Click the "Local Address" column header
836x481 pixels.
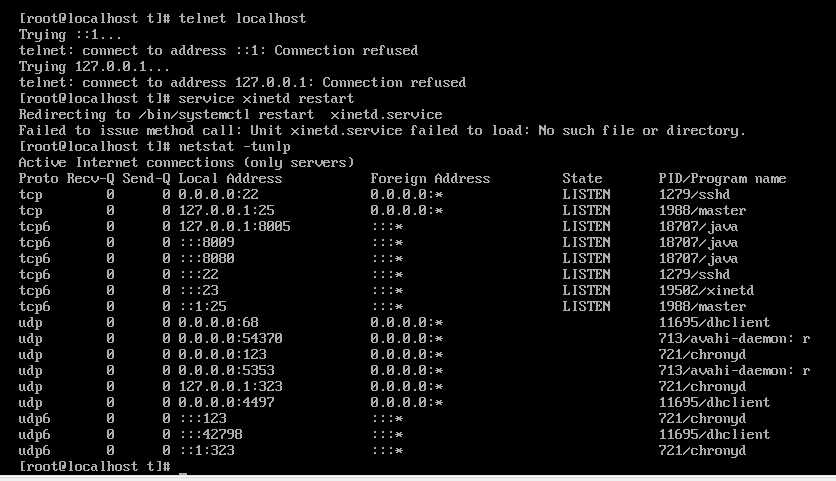pos(230,178)
